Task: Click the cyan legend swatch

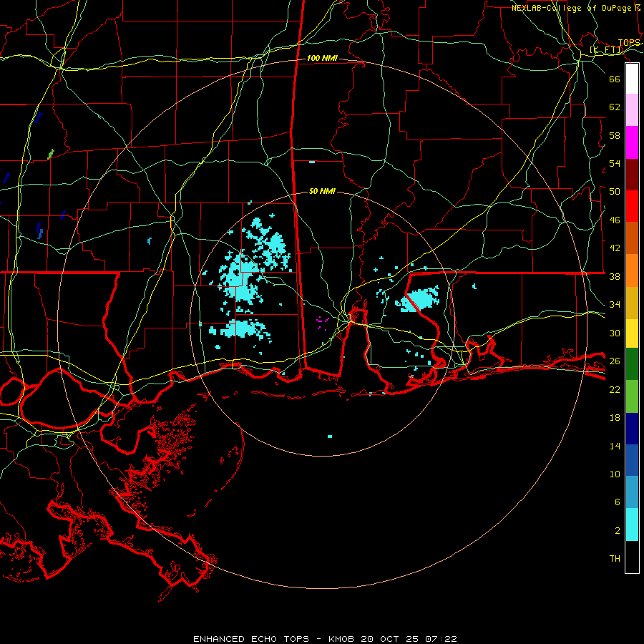Action: [632, 525]
